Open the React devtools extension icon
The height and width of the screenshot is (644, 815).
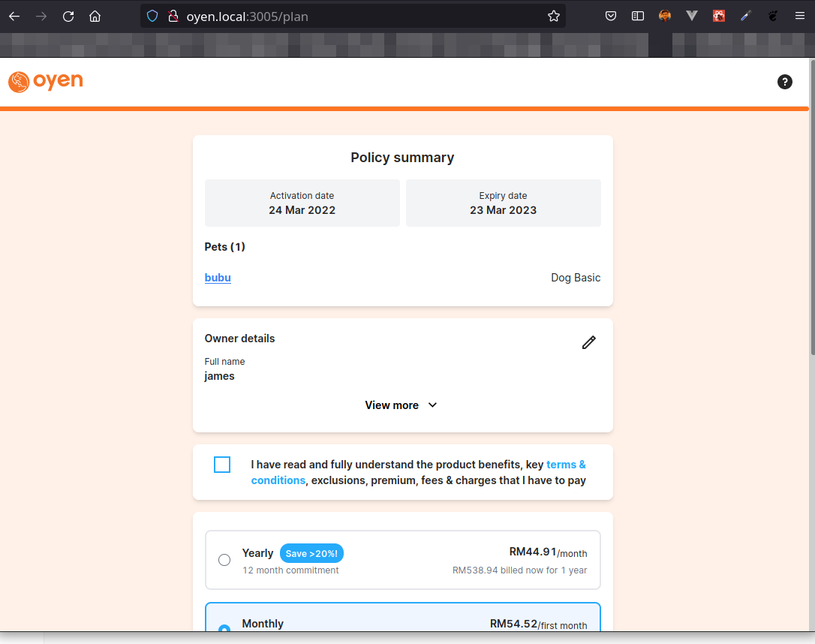click(719, 16)
